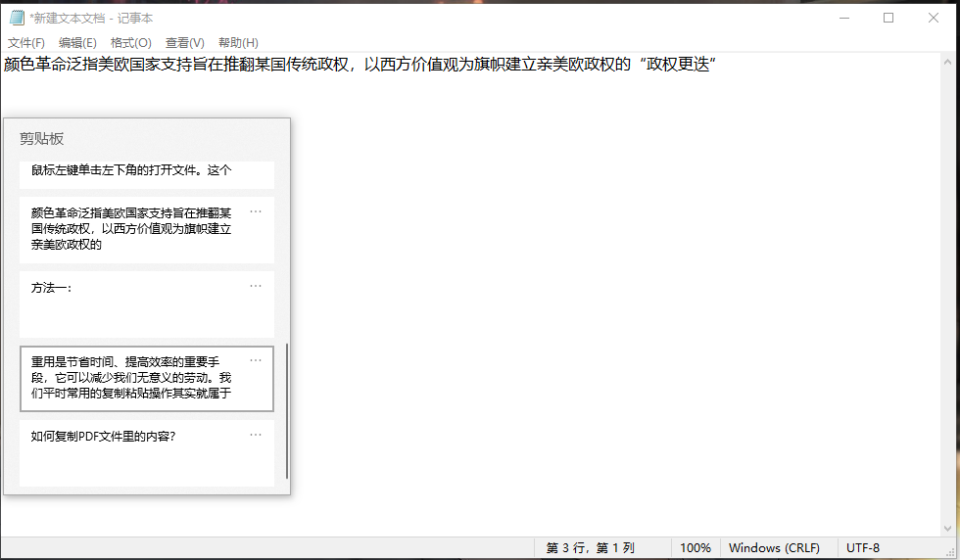Open the 编辑(E) menu
This screenshot has width=960, height=560.
click(x=77, y=43)
